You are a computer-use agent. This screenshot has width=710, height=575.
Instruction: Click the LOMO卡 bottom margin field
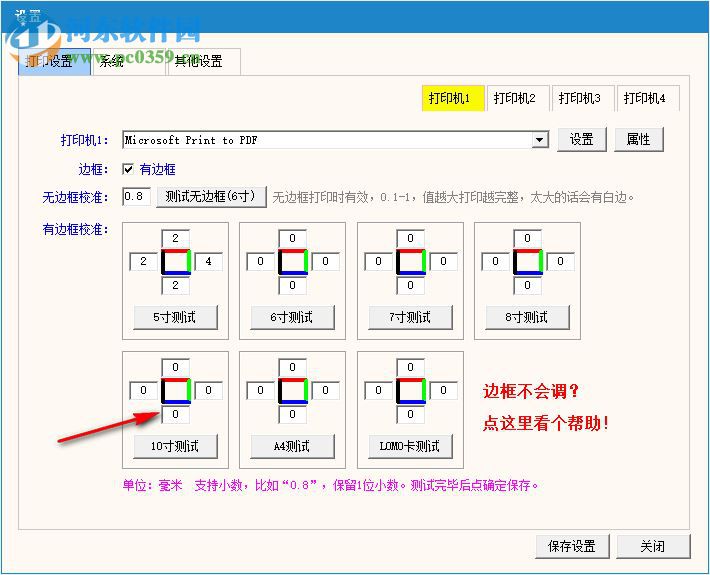click(410, 414)
